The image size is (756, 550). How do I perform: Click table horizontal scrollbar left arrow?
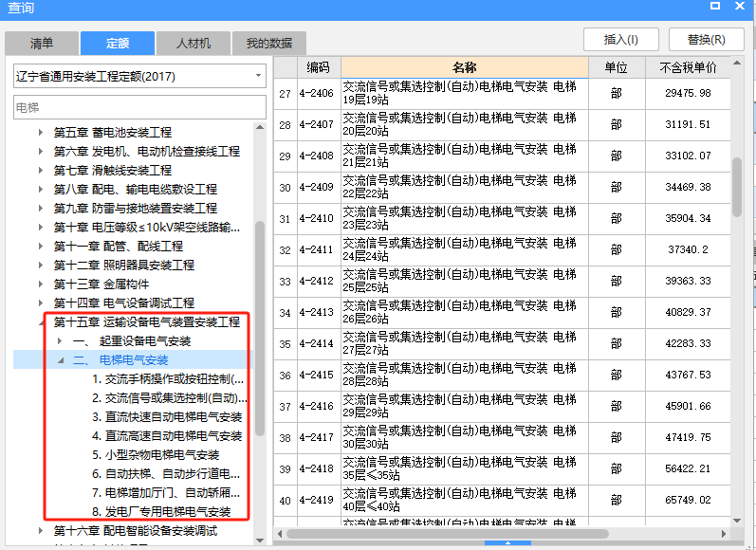pos(280,534)
